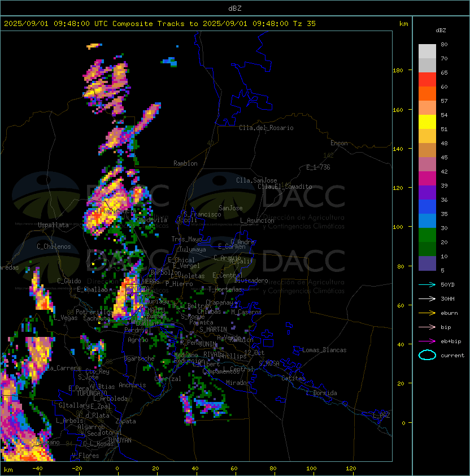Click the 'S_MARTIN' map label
470x476 pixels.
[x=213, y=330]
